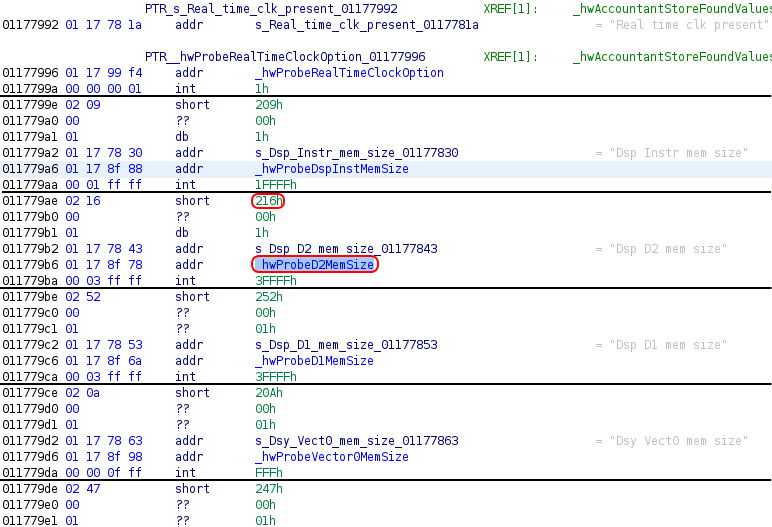The width and height of the screenshot is (772, 527).
Task: Click the 3FFFFh value at address 011779ca
Action: 276,377
